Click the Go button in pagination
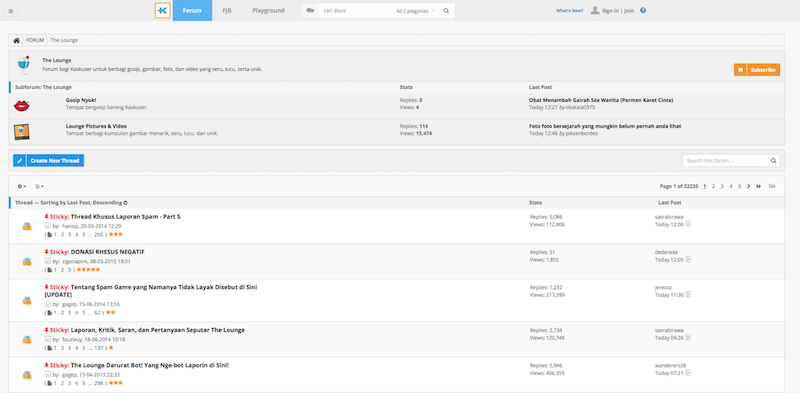The height and width of the screenshot is (393, 800). click(x=772, y=186)
